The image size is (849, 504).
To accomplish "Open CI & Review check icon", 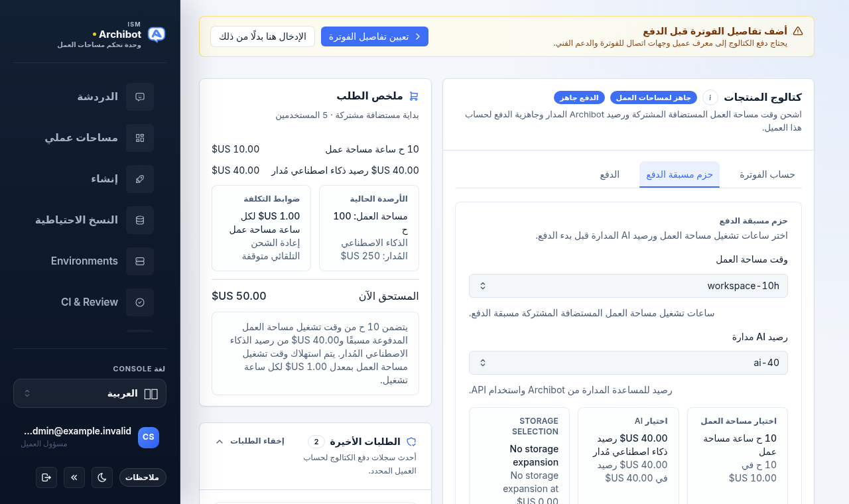I will pyautogui.click(x=140, y=302).
